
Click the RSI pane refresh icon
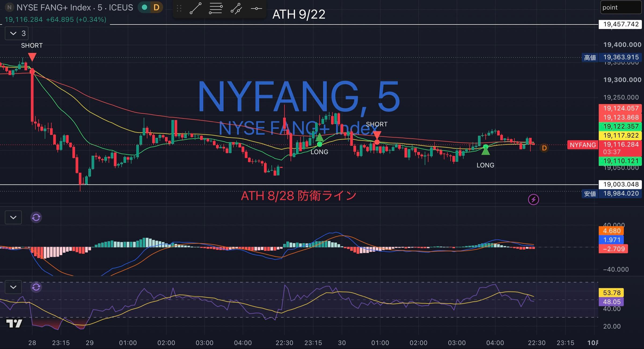click(36, 287)
